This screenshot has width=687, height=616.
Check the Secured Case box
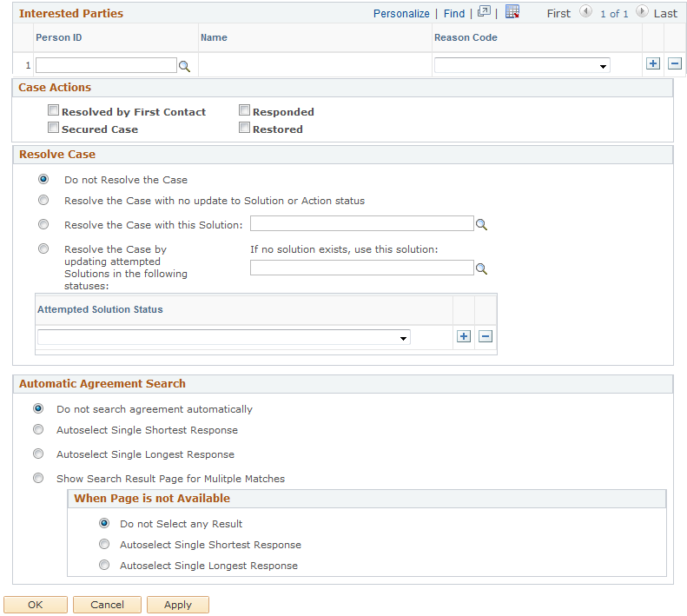(54, 128)
